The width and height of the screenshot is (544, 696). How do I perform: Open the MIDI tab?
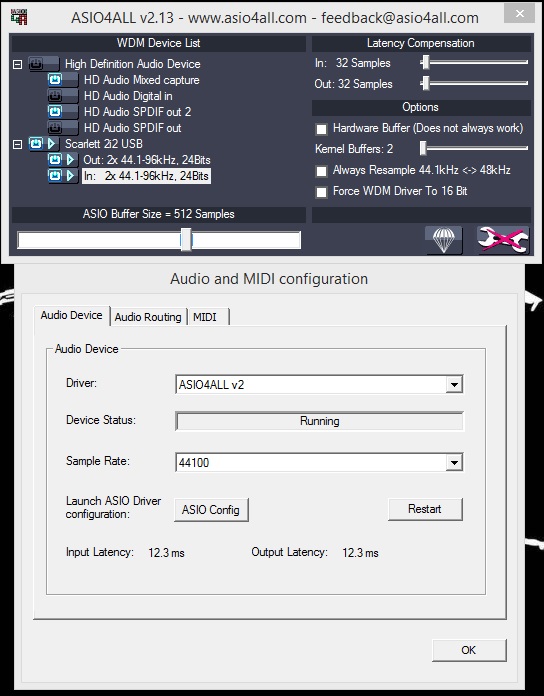pyautogui.click(x=205, y=317)
